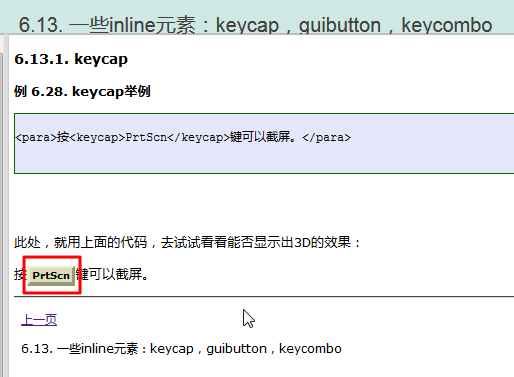The image size is (514, 377).
Task: Click the PrtScn keycap button
Action: pos(51,276)
